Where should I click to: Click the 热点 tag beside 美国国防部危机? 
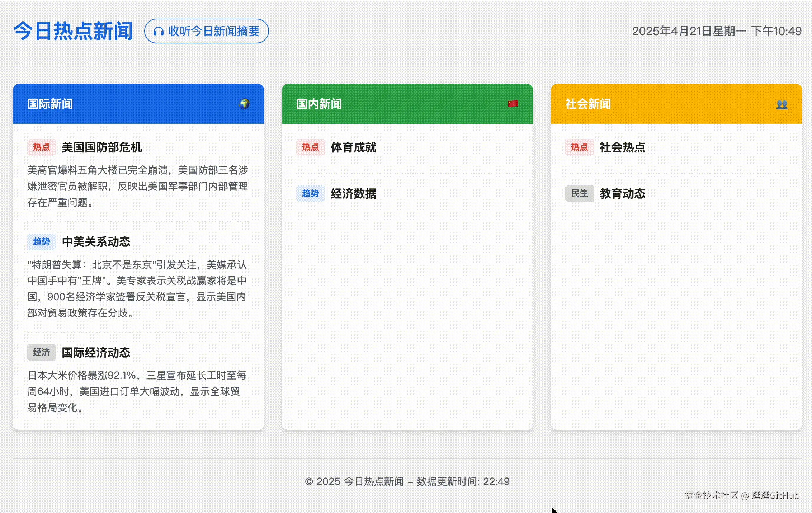click(42, 147)
